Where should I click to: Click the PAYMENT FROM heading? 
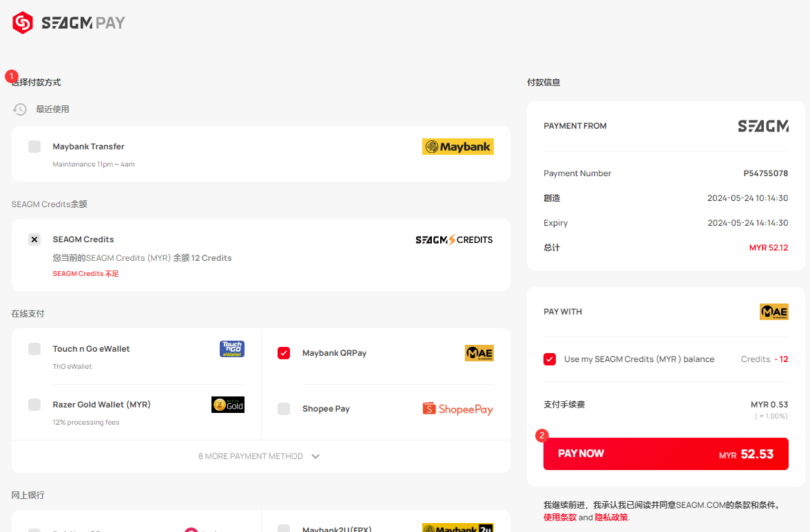tap(575, 126)
